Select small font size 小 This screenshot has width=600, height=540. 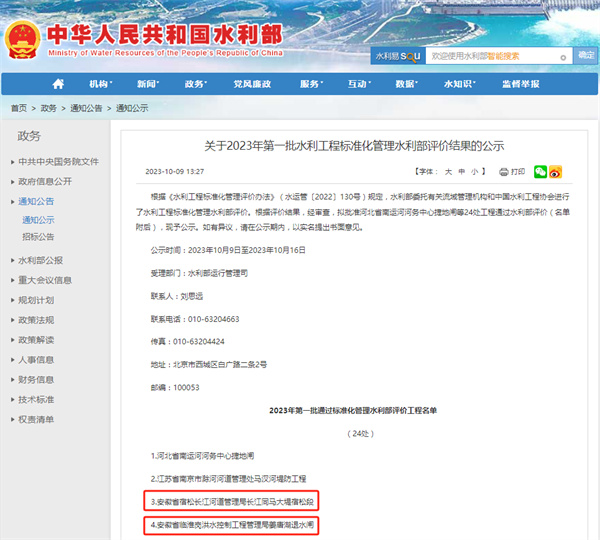point(478,172)
